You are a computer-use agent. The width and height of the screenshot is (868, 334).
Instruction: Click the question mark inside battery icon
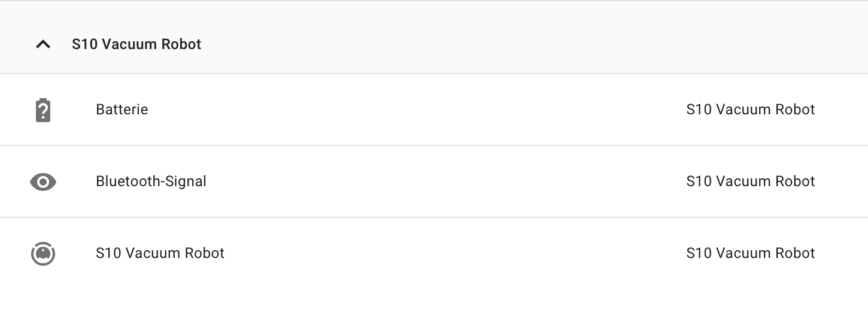click(x=43, y=111)
